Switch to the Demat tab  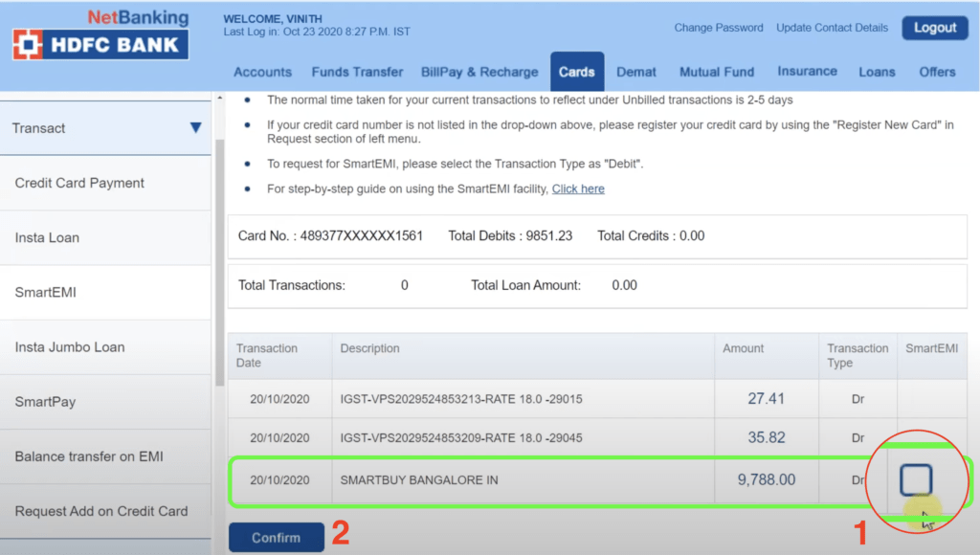click(636, 72)
